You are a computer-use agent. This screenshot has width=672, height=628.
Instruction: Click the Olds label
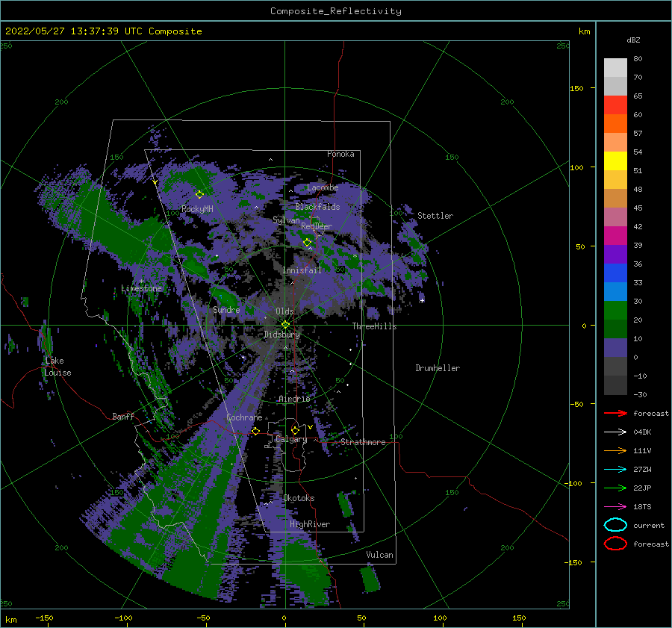[284, 311]
